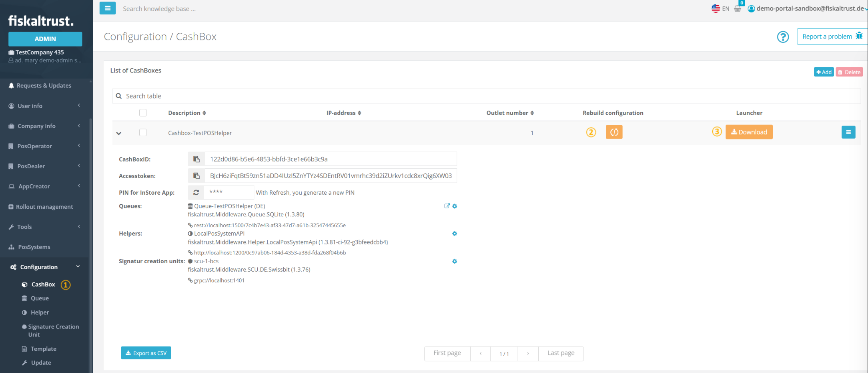Check the Cashbox-TestPOSHelper row checkbox

click(143, 133)
